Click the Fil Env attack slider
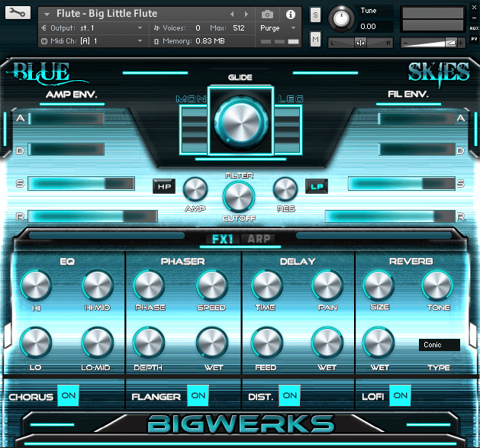 (417, 119)
